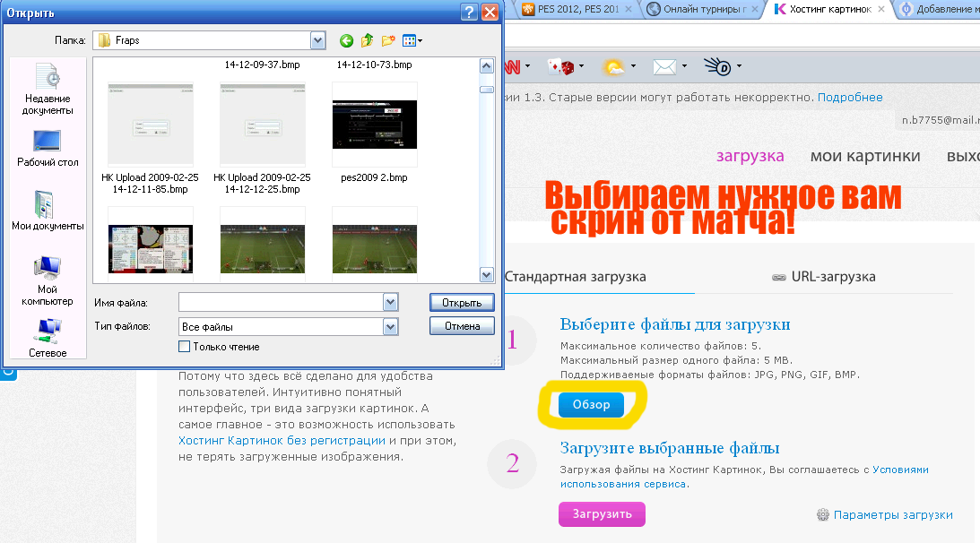Click the Имя файла text field
980x543 pixels.
point(282,303)
